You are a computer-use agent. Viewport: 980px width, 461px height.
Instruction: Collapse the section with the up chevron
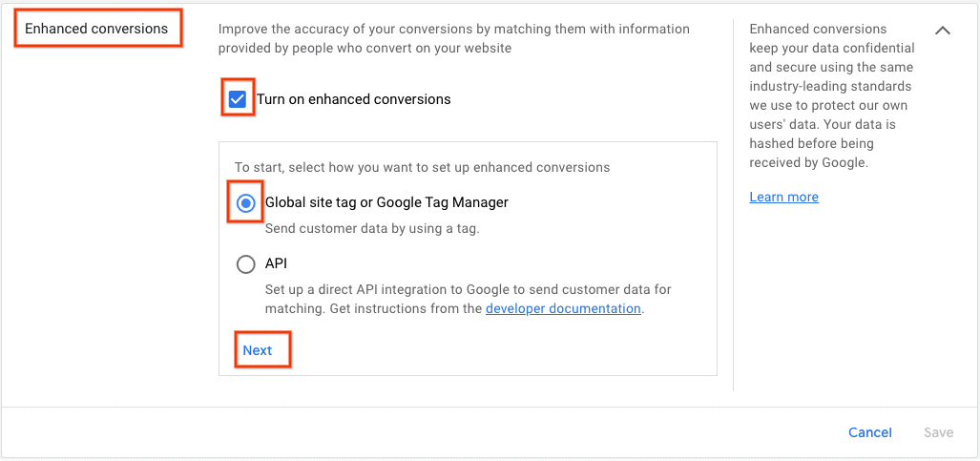coord(943,30)
